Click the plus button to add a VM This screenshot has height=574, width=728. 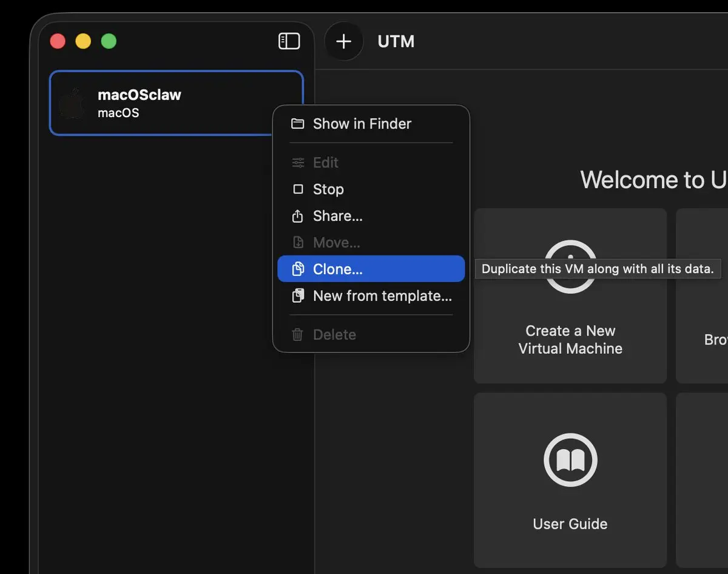click(344, 41)
